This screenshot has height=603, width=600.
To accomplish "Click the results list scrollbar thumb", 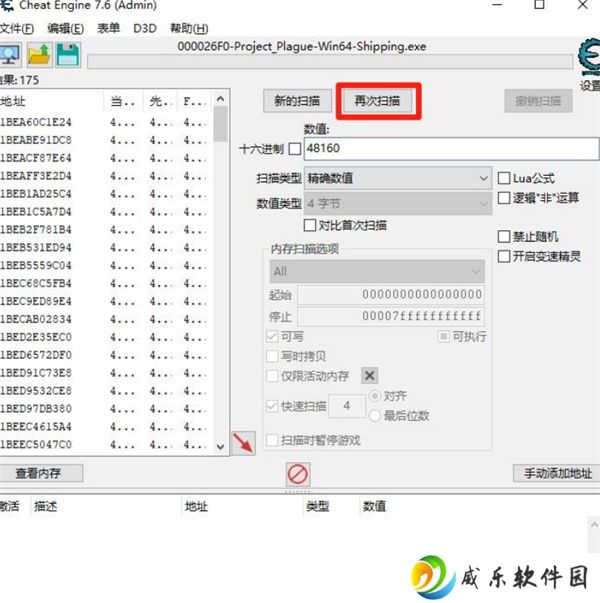I will [220, 125].
